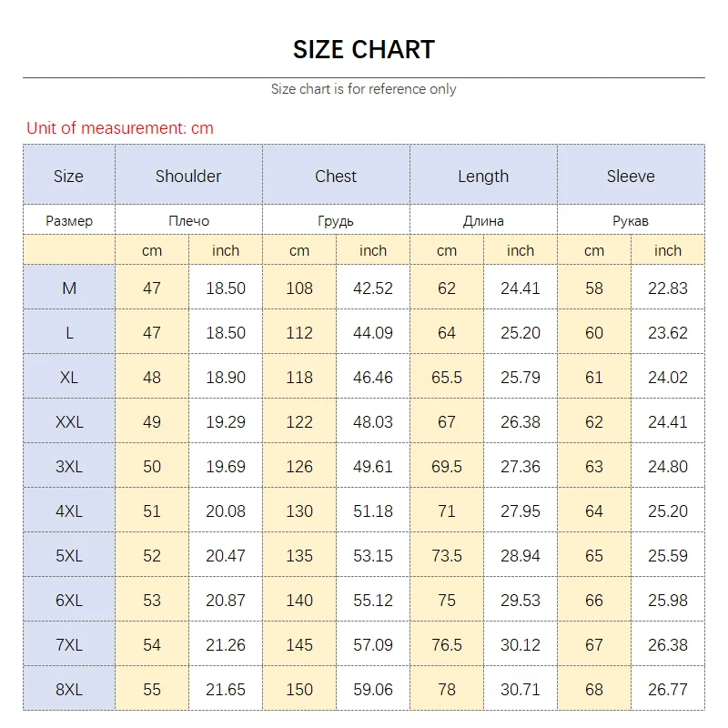Click the Length column header

click(x=483, y=177)
